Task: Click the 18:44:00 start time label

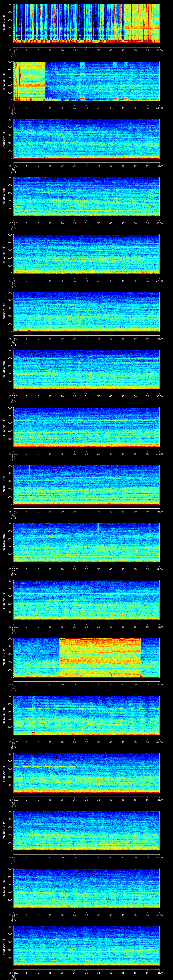Action: point(13,915)
